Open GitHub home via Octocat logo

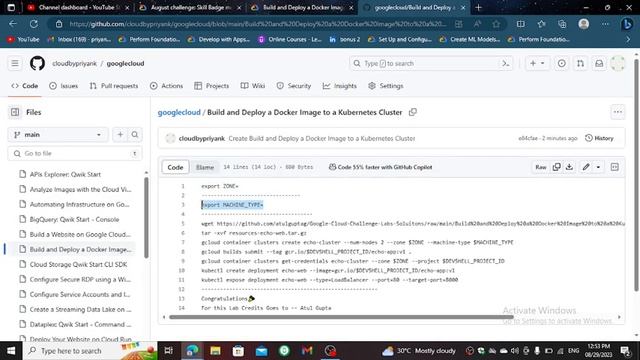point(37,64)
